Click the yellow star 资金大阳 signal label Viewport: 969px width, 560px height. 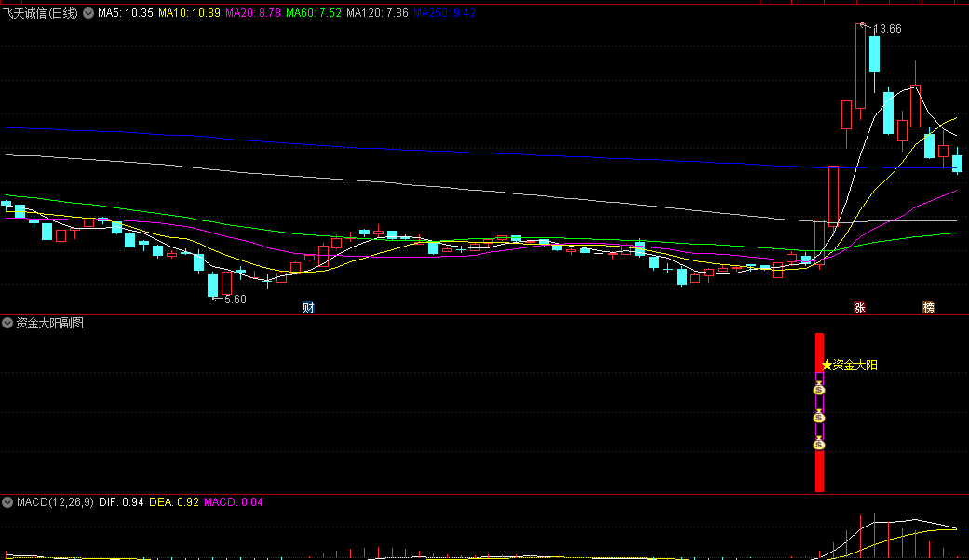coord(850,365)
